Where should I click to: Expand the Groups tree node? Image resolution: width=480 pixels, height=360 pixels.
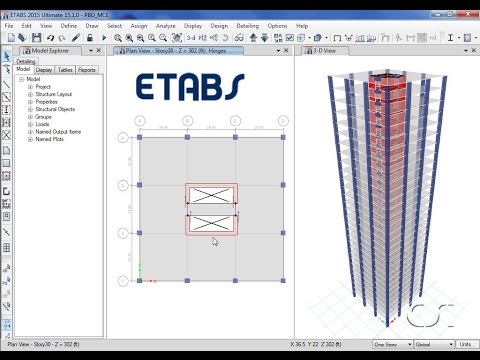tap(30, 117)
